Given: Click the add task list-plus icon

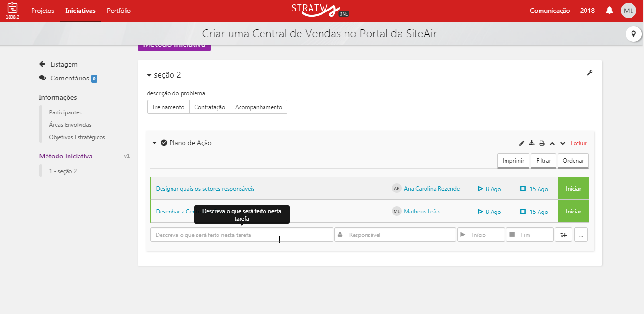Looking at the screenshot, I should [x=563, y=235].
